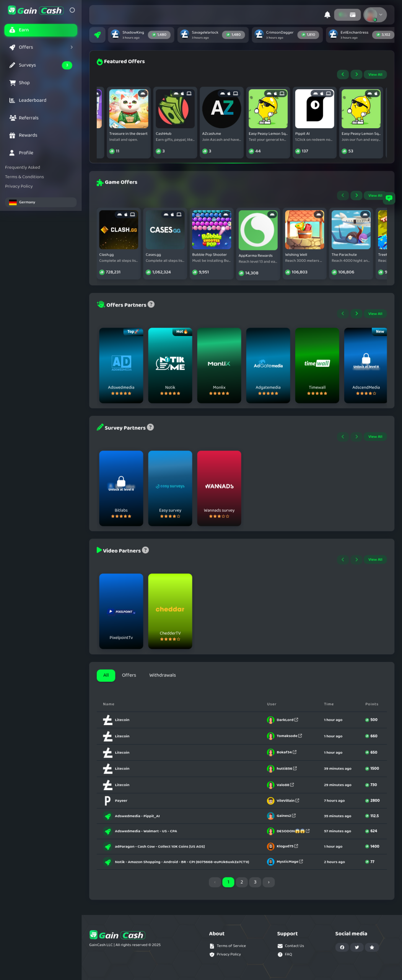Go to page 3 of activity
402x980 pixels.
click(255, 882)
